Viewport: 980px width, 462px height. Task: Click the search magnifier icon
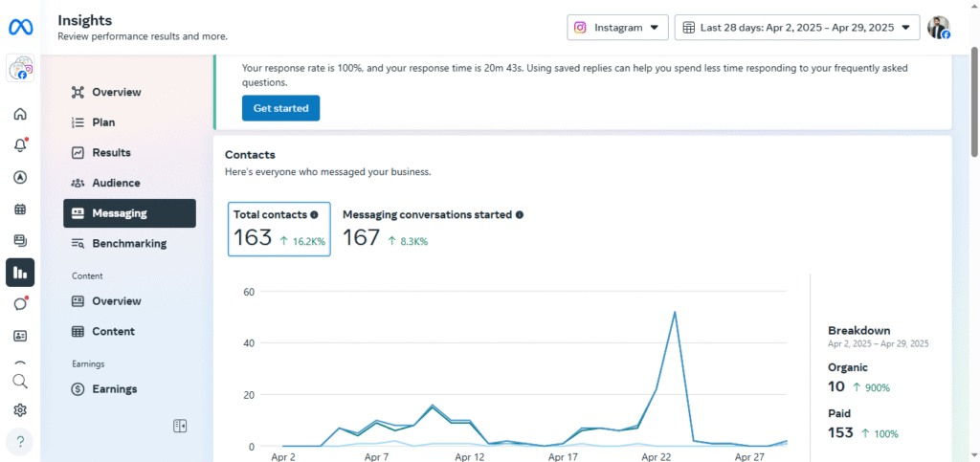point(20,381)
